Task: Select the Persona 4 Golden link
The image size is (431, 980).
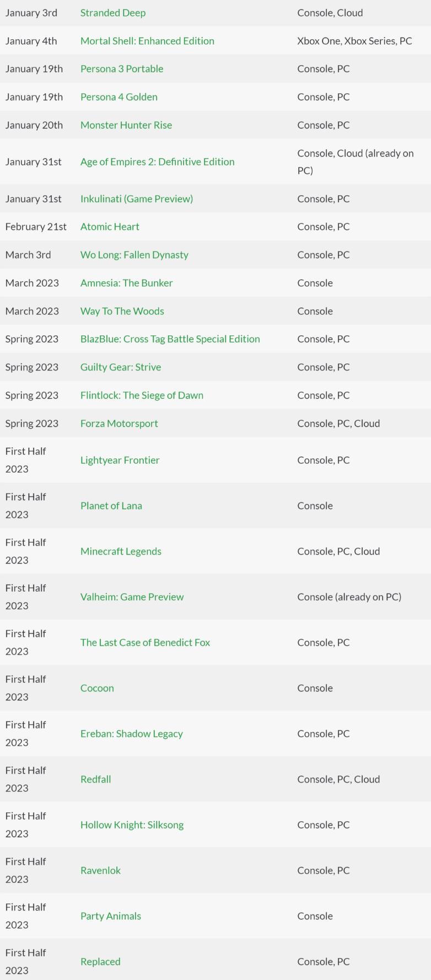Action: (x=119, y=97)
